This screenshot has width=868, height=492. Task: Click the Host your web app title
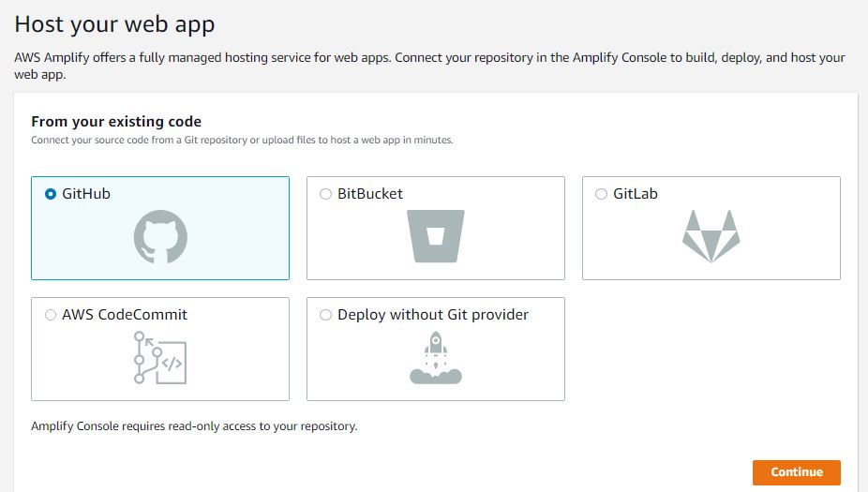(114, 25)
